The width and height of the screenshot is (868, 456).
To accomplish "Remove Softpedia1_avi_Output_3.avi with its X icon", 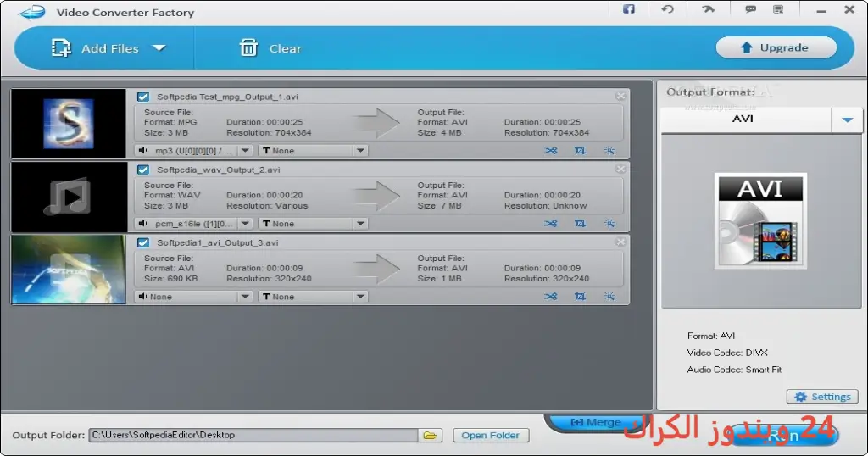I will point(620,242).
